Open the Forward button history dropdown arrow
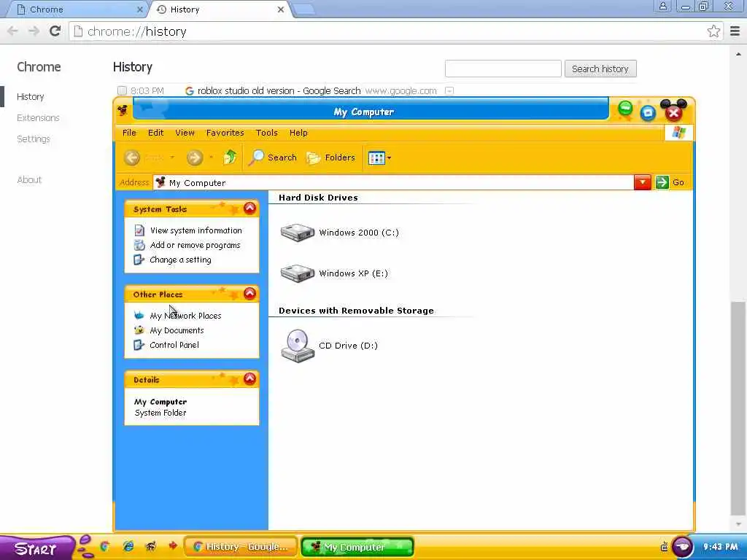 click(x=211, y=157)
